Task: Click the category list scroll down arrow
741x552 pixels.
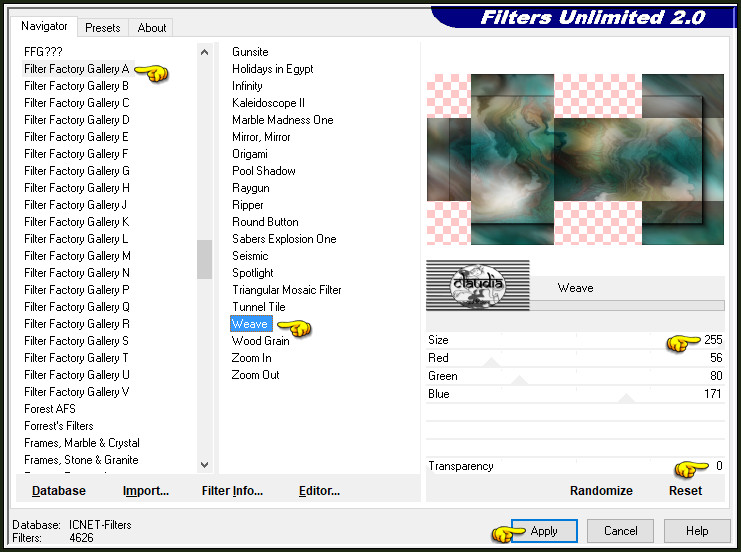Action: pos(205,465)
